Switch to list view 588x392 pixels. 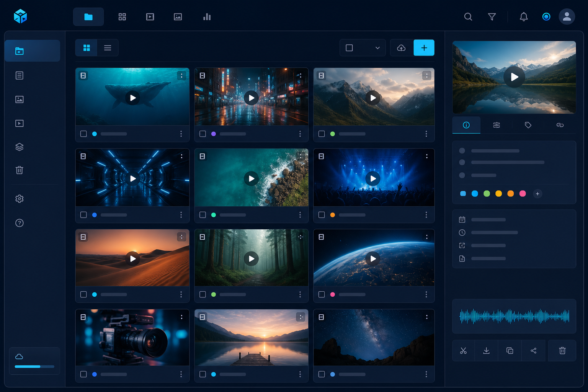click(x=108, y=48)
